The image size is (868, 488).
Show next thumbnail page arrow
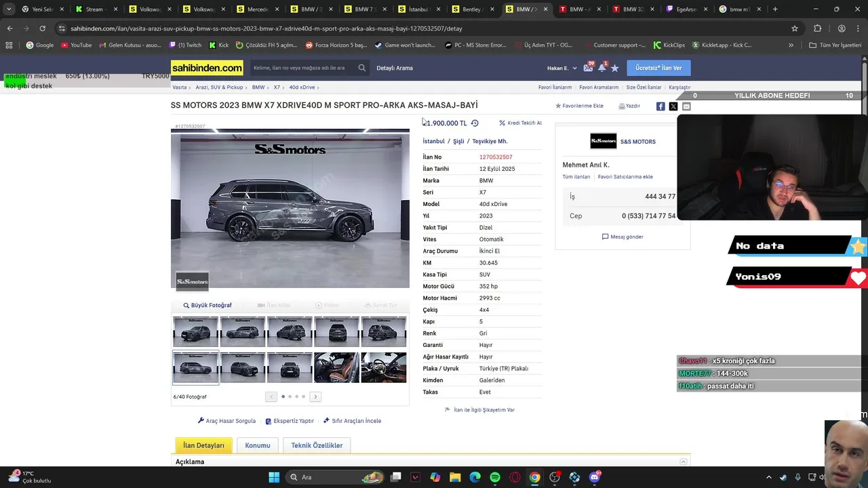[x=315, y=396]
